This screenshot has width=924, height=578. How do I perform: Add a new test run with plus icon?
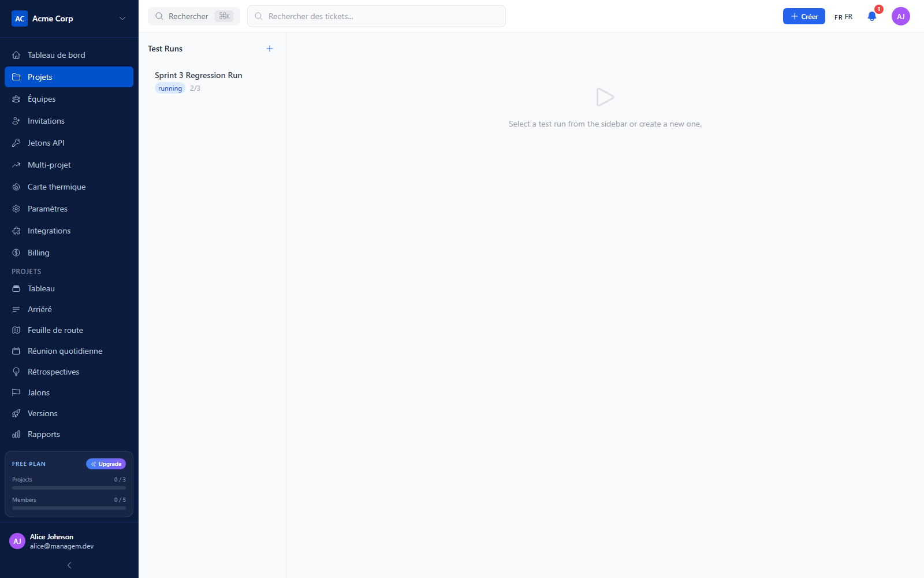pyautogui.click(x=270, y=49)
